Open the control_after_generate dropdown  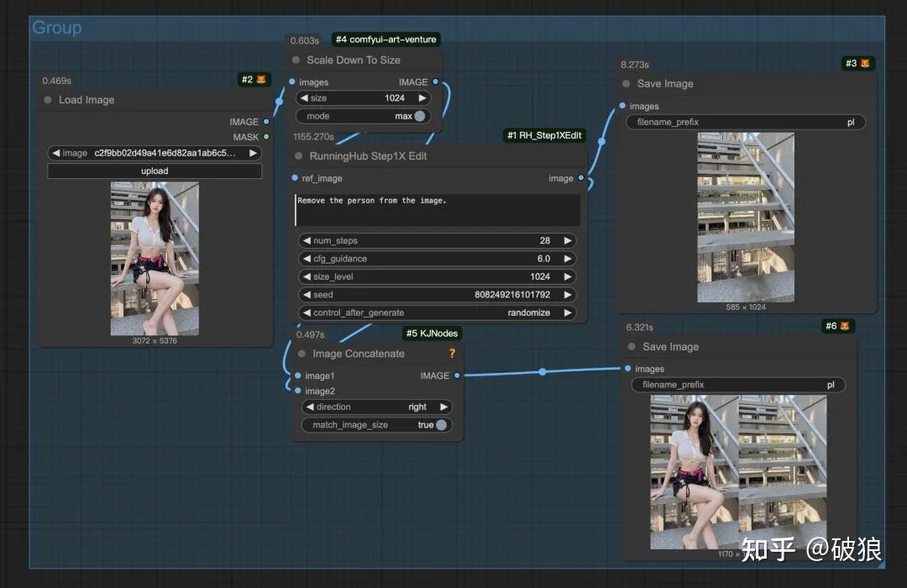pyautogui.click(x=437, y=312)
